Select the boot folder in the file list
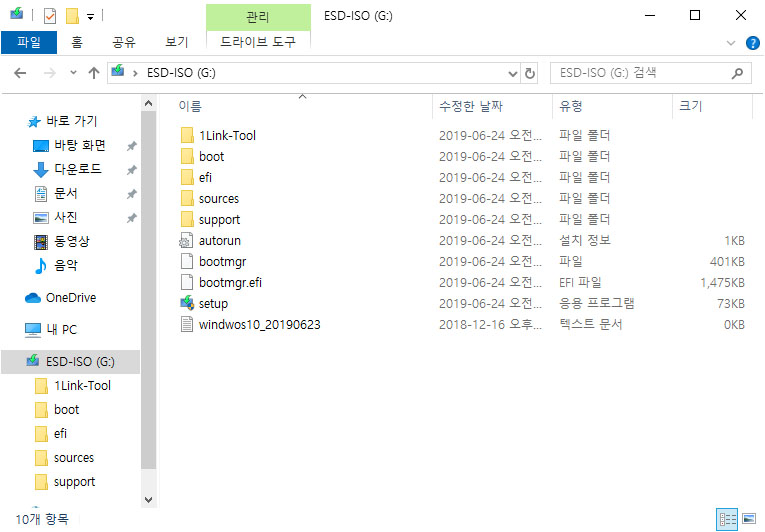 [211, 157]
